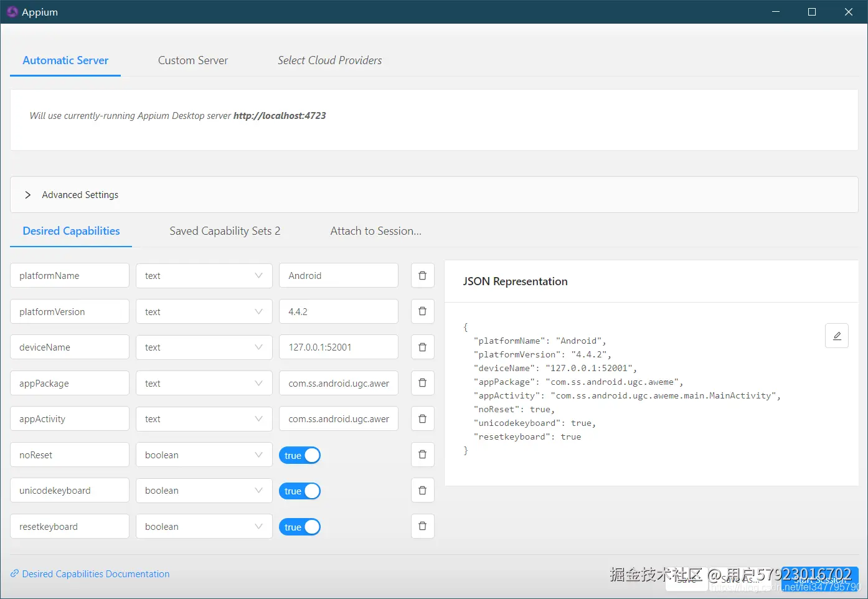Open Select Cloud Providers tab
The width and height of the screenshot is (868, 599).
pyautogui.click(x=330, y=60)
